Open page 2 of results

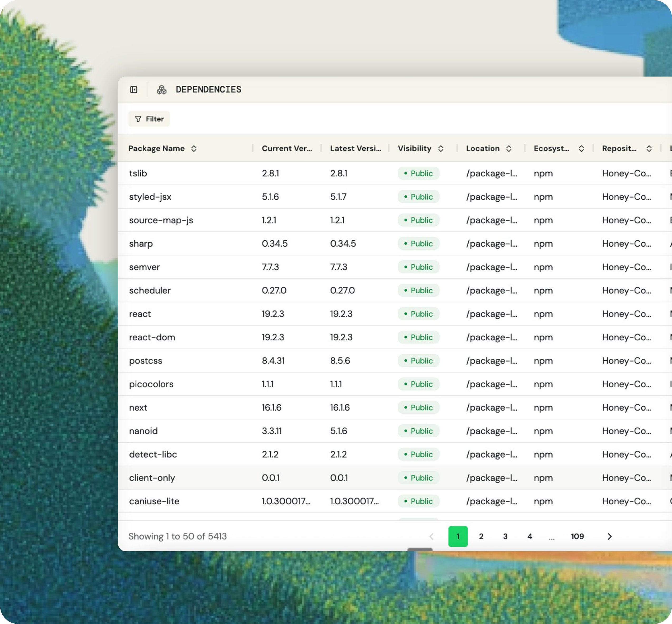click(x=481, y=536)
